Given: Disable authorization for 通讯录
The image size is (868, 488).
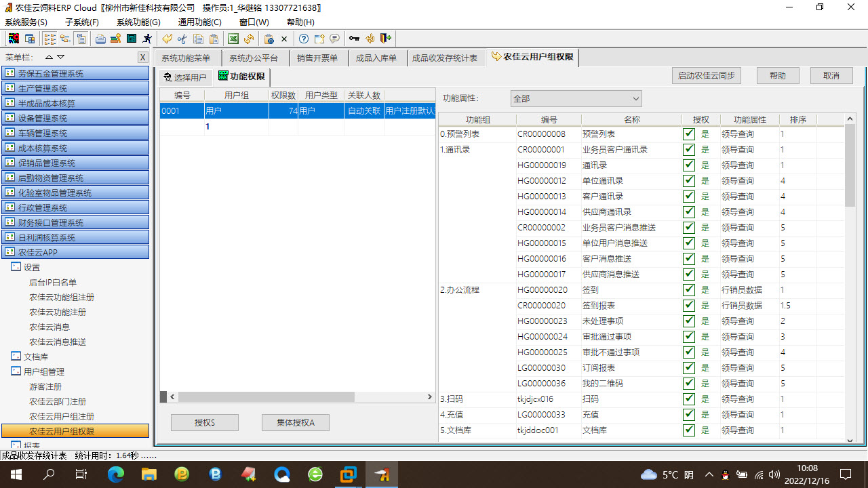Looking at the screenshot, I should click(x=689, y=165).
